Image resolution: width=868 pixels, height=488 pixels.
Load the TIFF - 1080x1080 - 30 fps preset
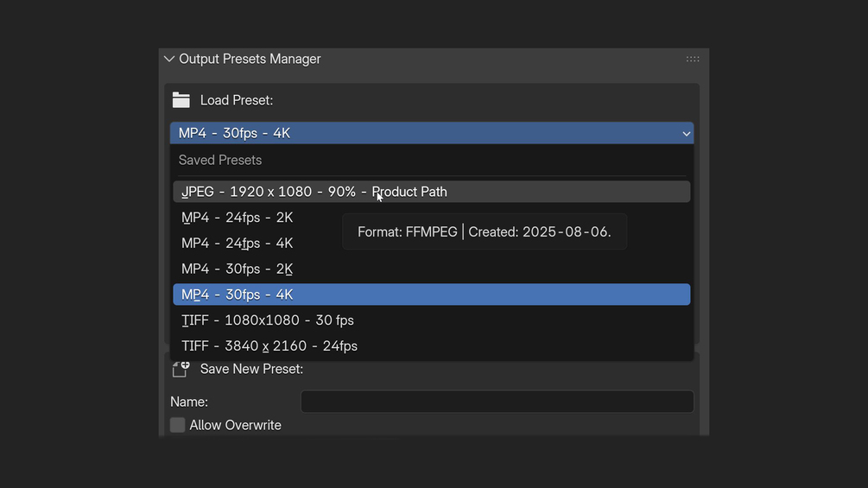(x=268, y=320)
